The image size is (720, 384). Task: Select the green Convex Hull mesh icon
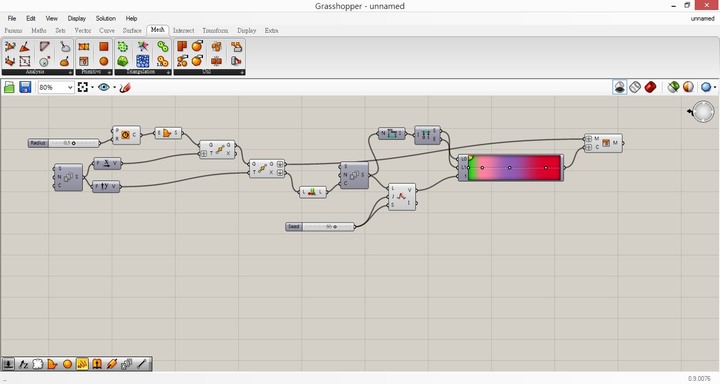[123, 46]
